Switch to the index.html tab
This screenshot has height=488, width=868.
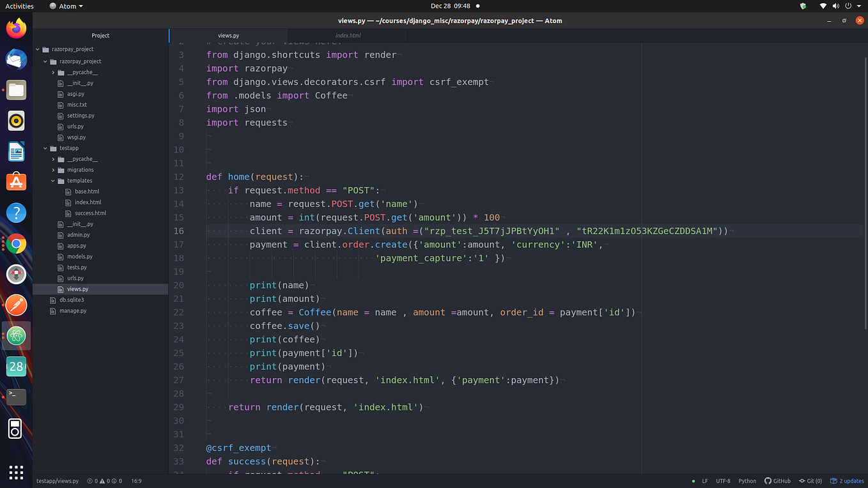[348, 36]
